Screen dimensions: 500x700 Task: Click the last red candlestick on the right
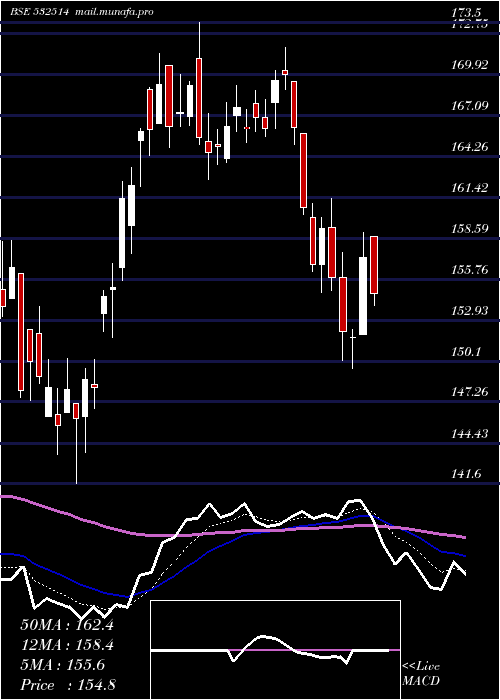click(x=374, y=265)
